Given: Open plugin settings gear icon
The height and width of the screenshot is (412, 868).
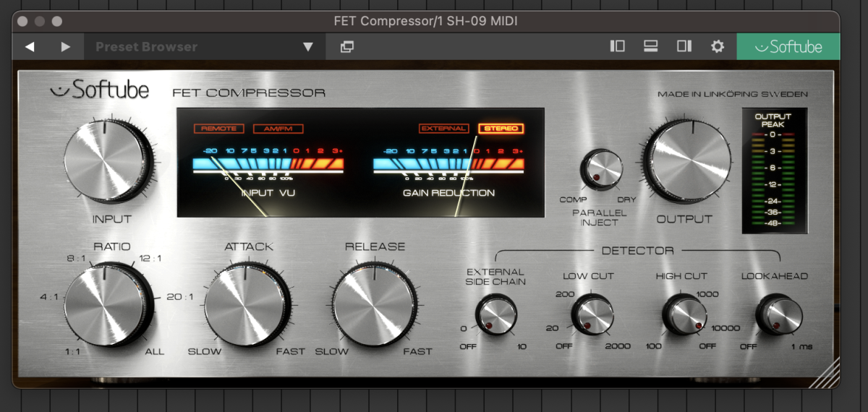Looking at the screenshot, I should (x=717, y=46).
